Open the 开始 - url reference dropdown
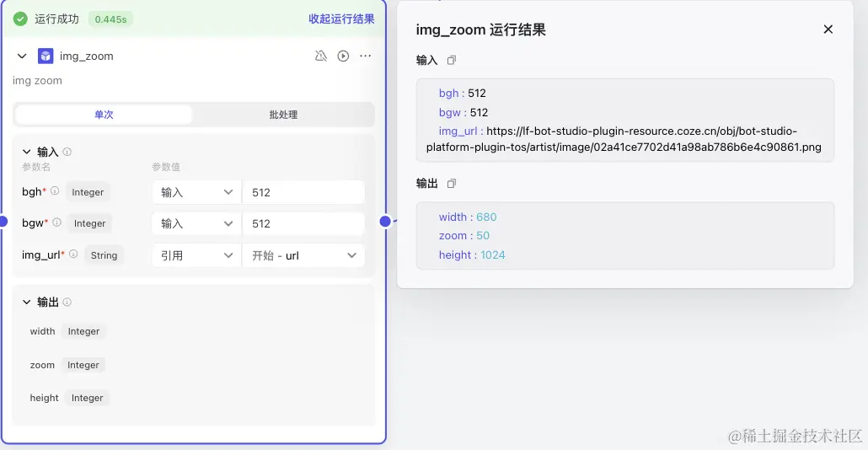 303,255
